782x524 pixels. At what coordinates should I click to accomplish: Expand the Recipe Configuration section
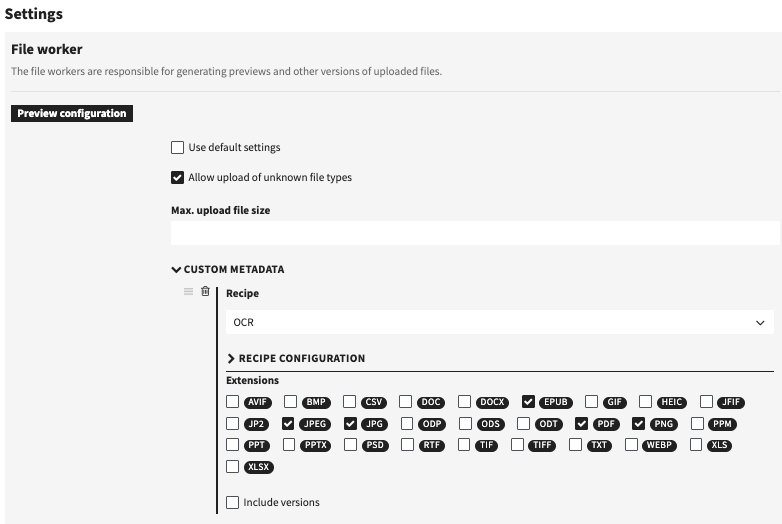(296, 358)
